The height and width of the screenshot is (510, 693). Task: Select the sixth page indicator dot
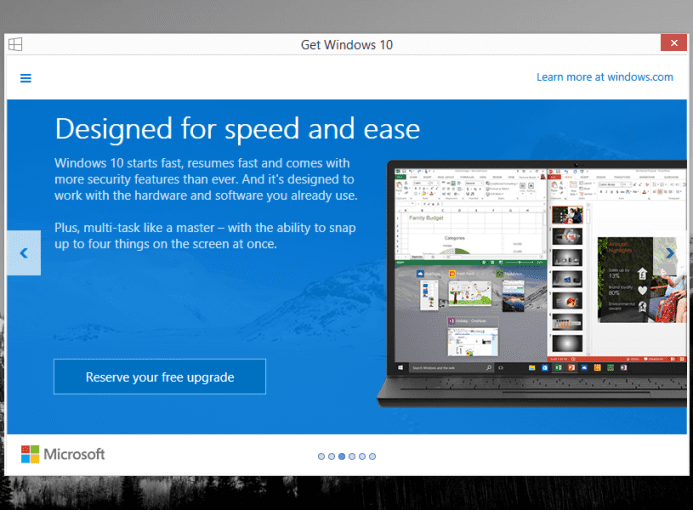pyautogui.click(x=373, y=457)
